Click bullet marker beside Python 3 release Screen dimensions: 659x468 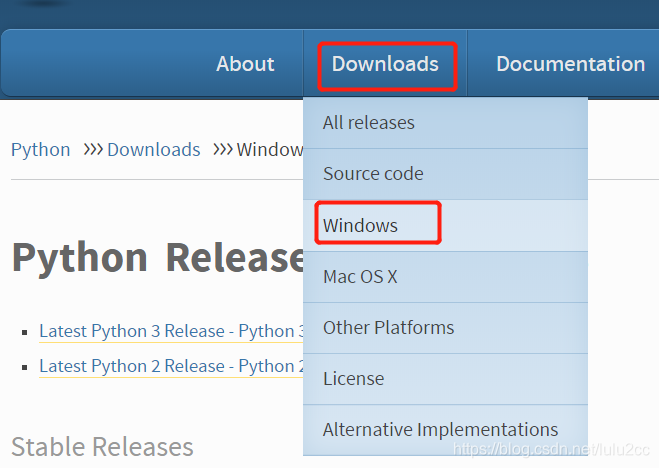[x=24, y=333]
